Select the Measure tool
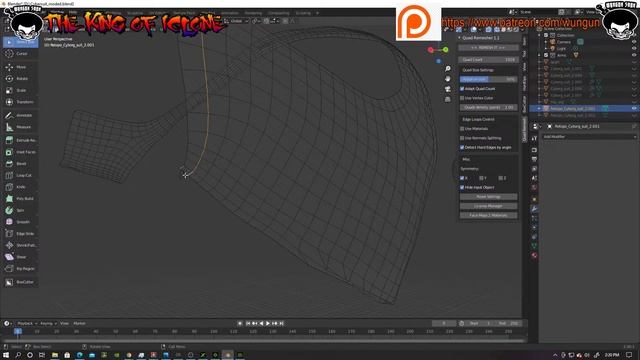The height and width of the screenshot is (360, 640). [x=20, y=127]
